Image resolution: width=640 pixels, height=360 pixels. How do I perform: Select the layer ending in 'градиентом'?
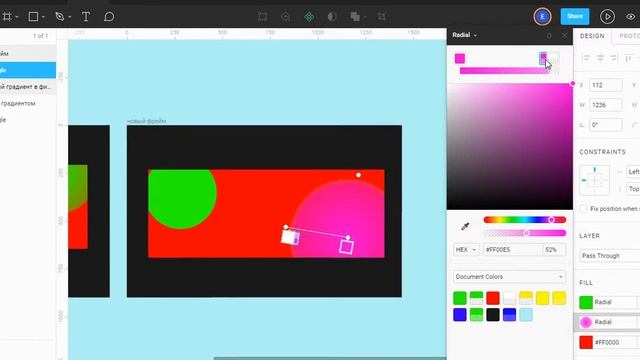(28, 103)
